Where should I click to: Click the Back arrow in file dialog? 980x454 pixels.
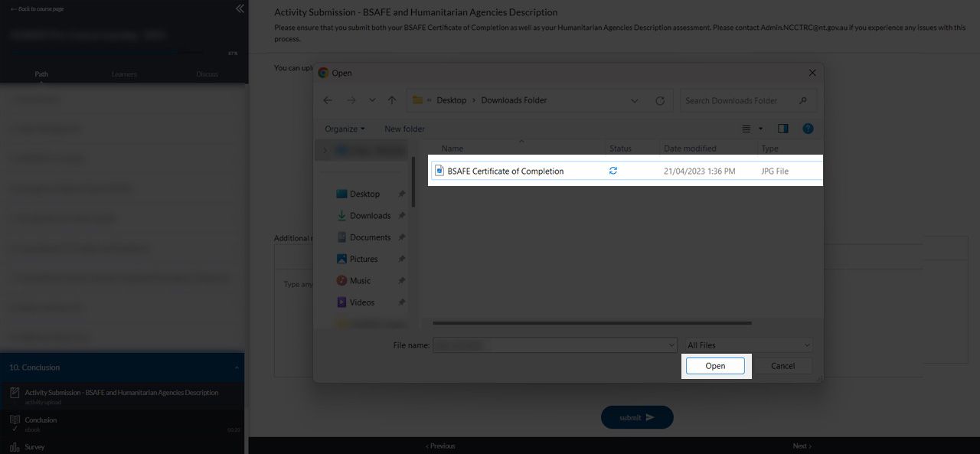click(328, 100)
